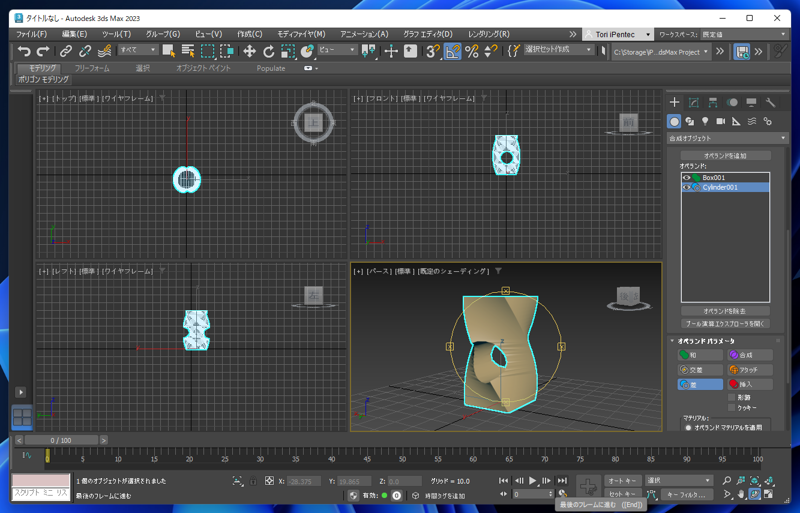Select the Lights category icon
The image size is (800, 513).
(x=705, y=121)
